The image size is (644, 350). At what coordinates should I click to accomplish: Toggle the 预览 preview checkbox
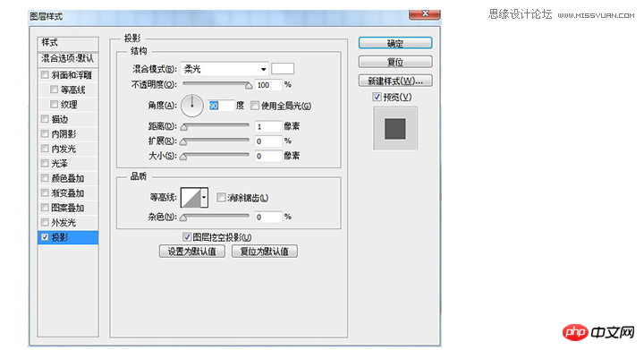(377, 97)
